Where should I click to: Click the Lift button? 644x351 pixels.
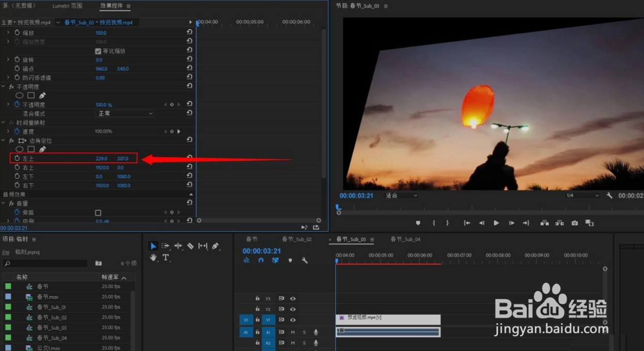point(544,223)
